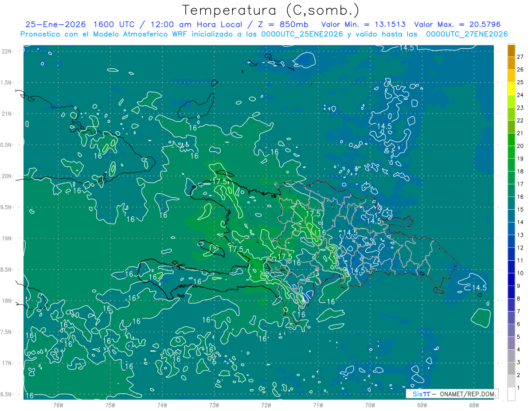
Task: Click the 68W longitude axis label
Action: click(474, 405)
